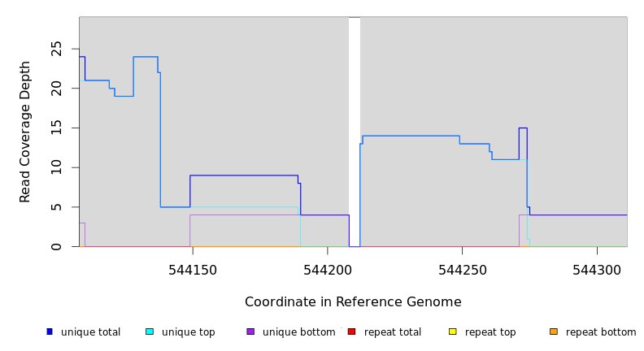Click the 544250 x-axis tick label
Screen dimensions: 644x351
[x=462, y=271]
